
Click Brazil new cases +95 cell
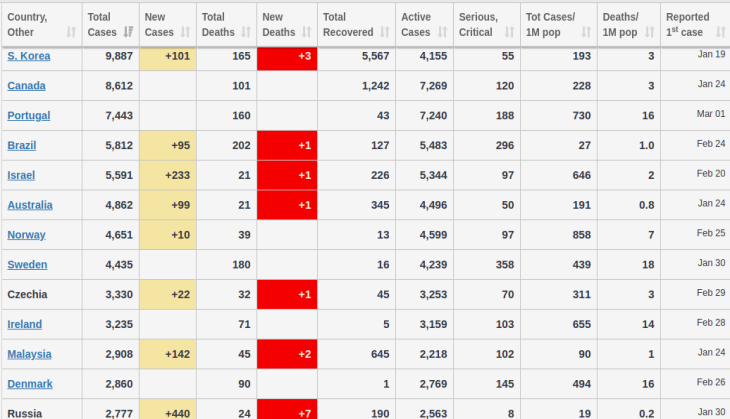point(168,145)
